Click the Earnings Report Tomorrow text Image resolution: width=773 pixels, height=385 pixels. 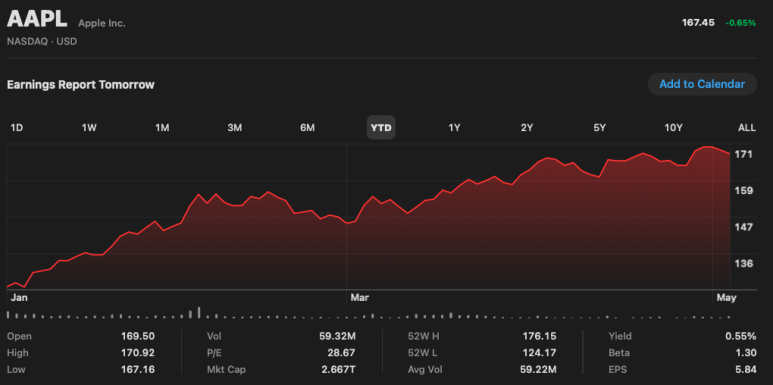point(81,85)
